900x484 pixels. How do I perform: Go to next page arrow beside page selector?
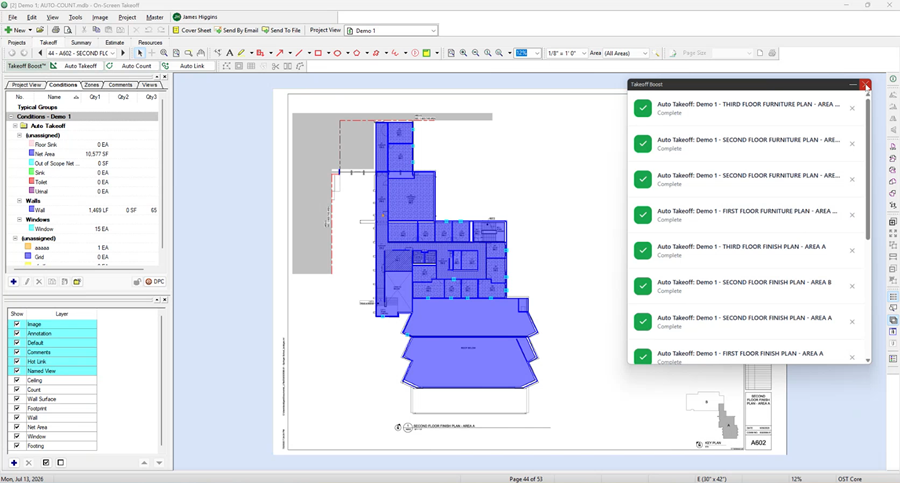pos(123,53)
